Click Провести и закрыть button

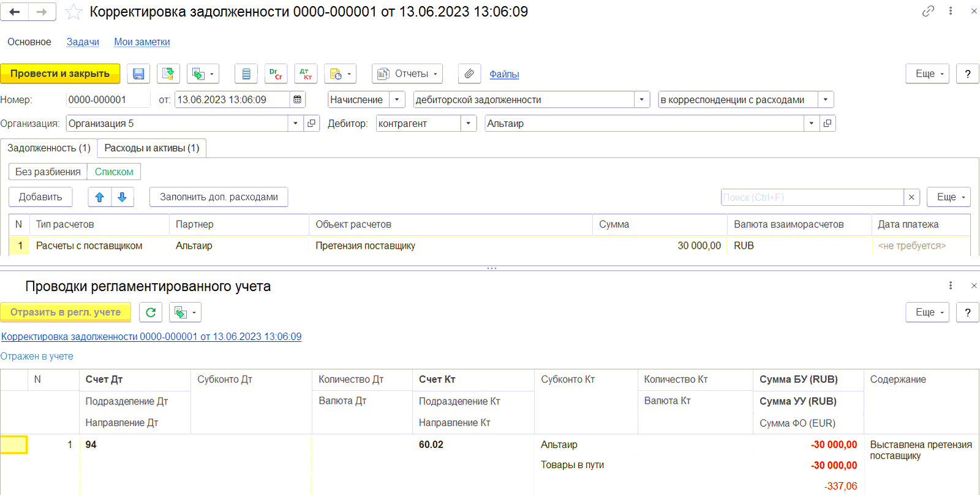coord(60,74)
